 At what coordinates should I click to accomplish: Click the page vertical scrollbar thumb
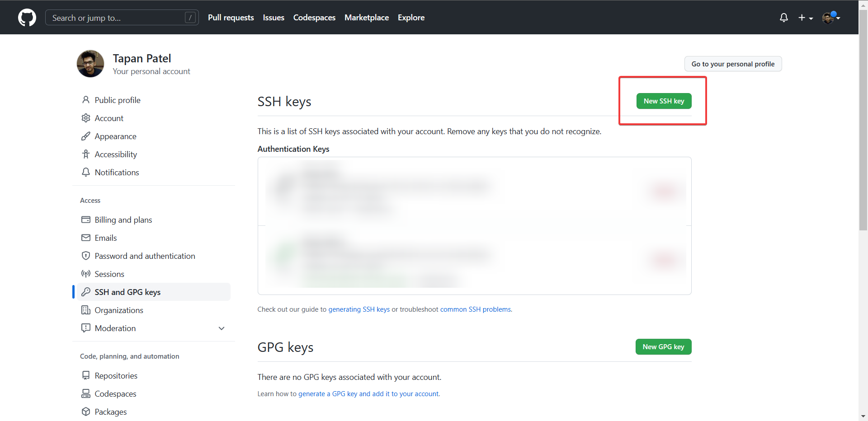pyautogui.click(x=863, y=121)
